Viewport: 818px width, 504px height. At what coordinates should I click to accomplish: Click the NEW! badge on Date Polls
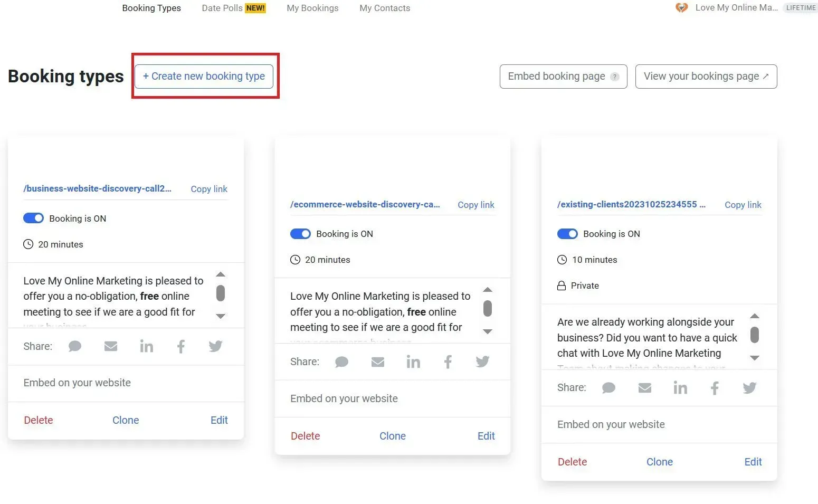pos(255,8)
